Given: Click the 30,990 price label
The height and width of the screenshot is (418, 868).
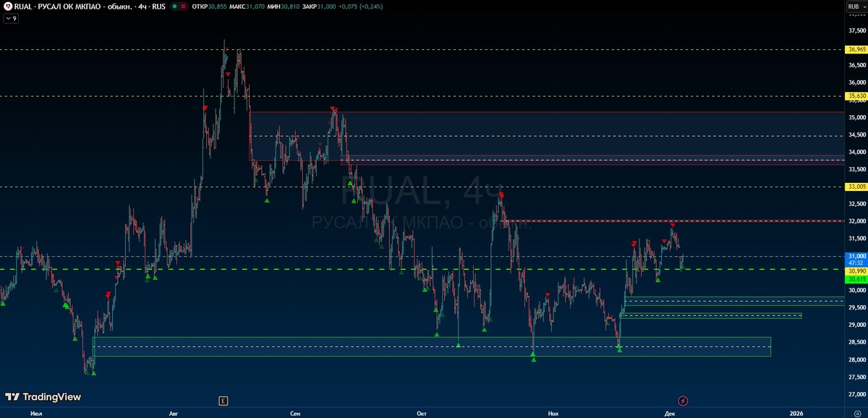Looking at the screenshot, I should tap(856, 271).
